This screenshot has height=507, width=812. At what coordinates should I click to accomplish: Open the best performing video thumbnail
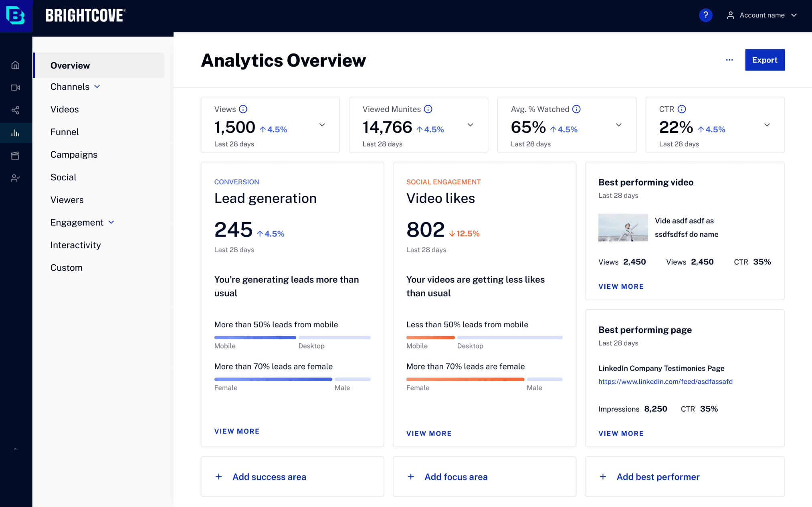click(x=623, y=227)
